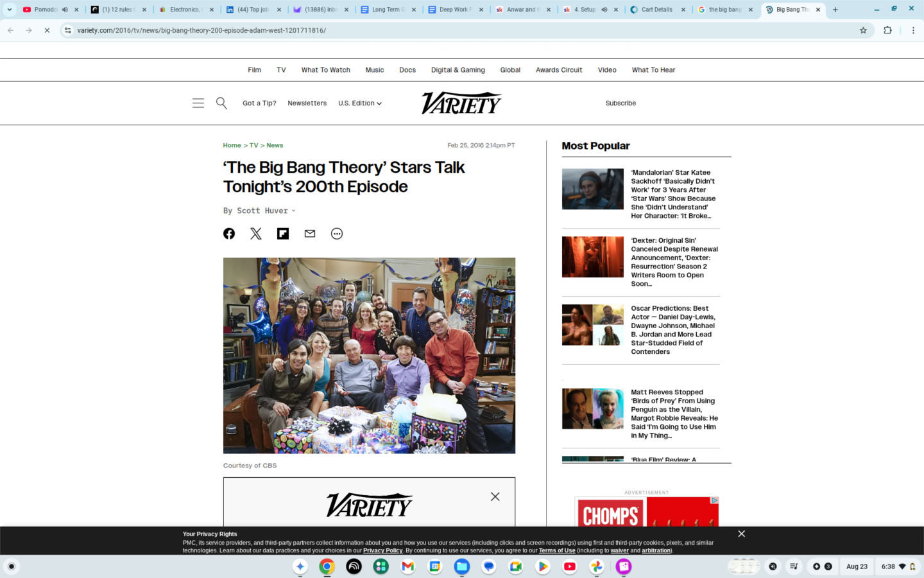
Task: Share article via email icon
Action: pyautogui.click(x=310, y=234)
